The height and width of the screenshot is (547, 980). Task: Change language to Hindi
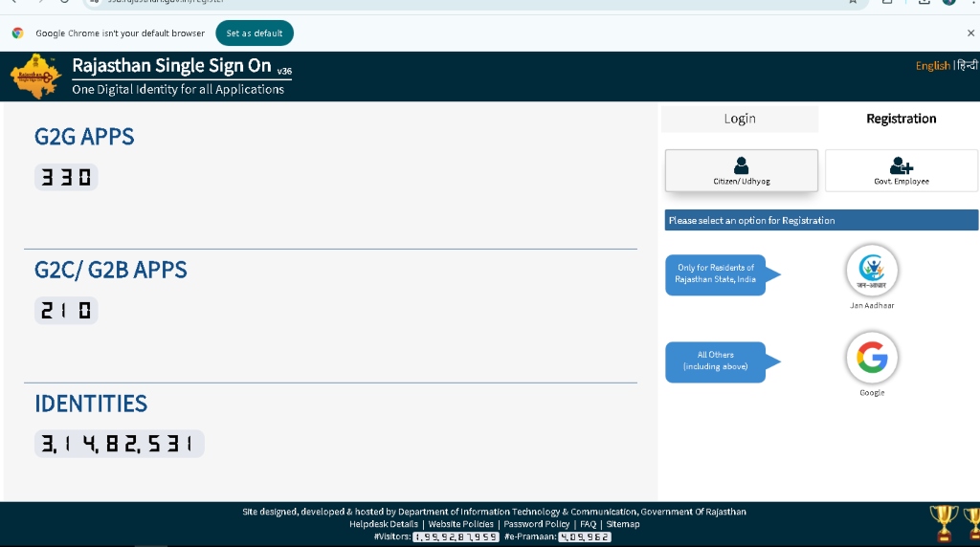click(967, 66)
